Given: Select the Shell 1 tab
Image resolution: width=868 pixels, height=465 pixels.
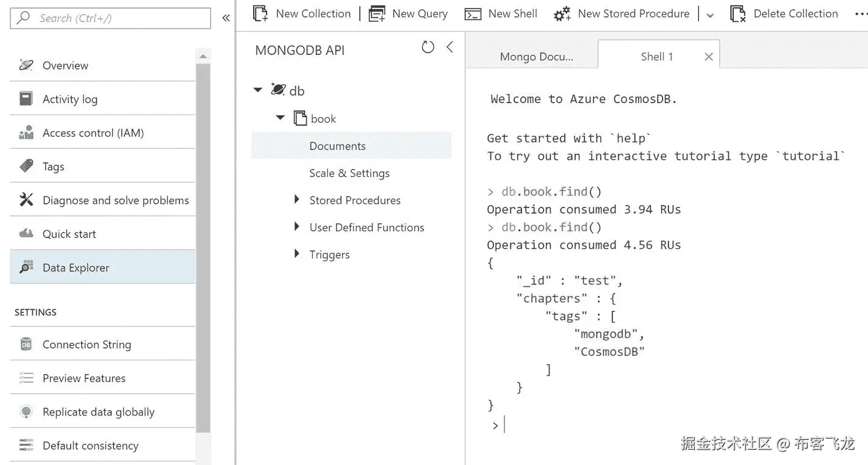Looking at the screenshot, I should tap(656, 56).
